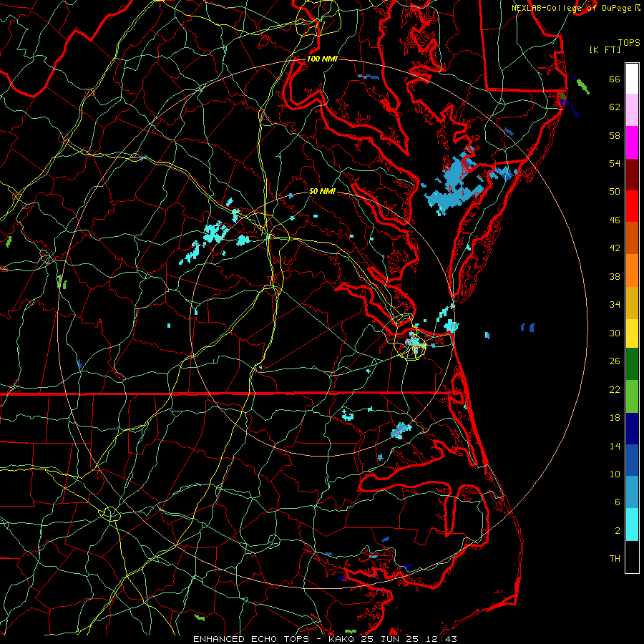Click the "14" legend value

pyautogui.click(x=615, y=446)
